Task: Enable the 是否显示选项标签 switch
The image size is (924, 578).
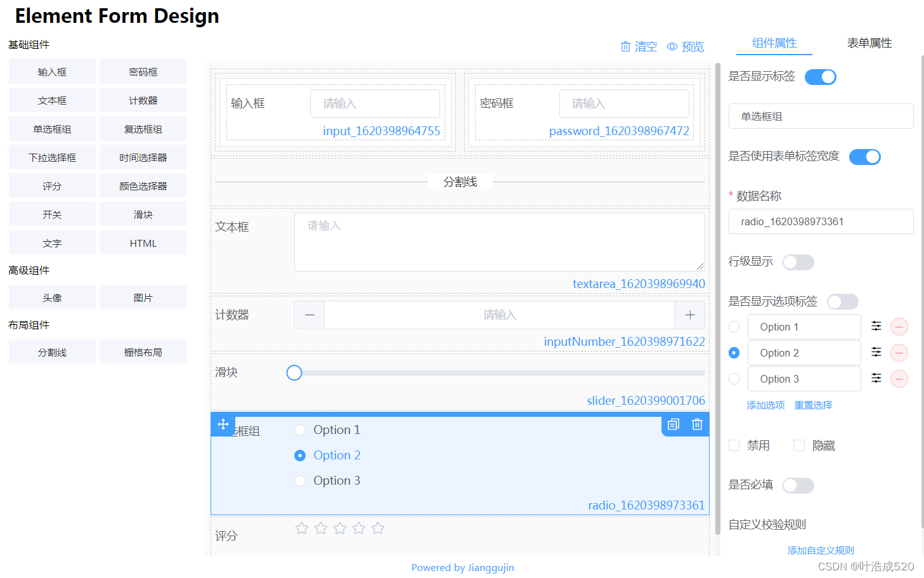Action: click(843, 301)
